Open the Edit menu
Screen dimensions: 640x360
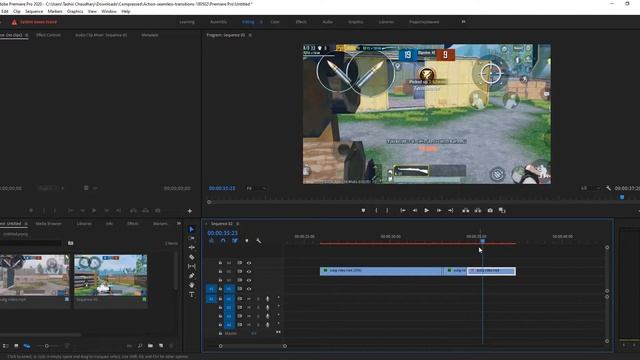click(4, 11)
